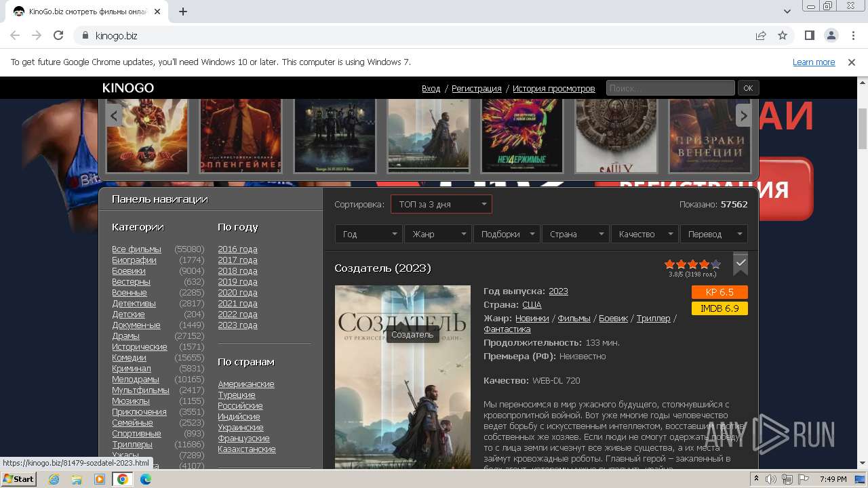Focus the Поиск search field

click(670, 88)
